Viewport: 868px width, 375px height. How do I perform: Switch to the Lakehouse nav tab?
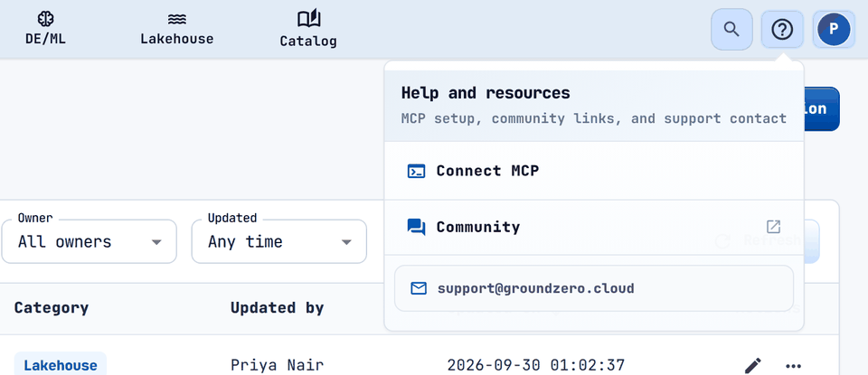pyautogui.click(x=176, y=29)
